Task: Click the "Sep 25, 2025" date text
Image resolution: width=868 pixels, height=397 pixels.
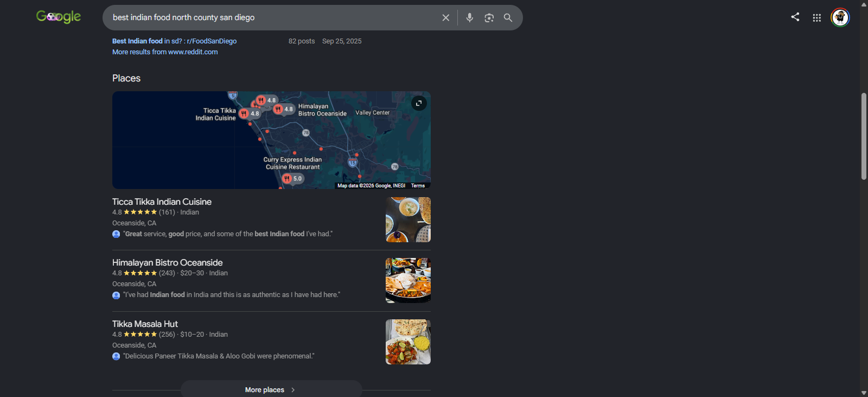Action: click(x=342, y=41)
